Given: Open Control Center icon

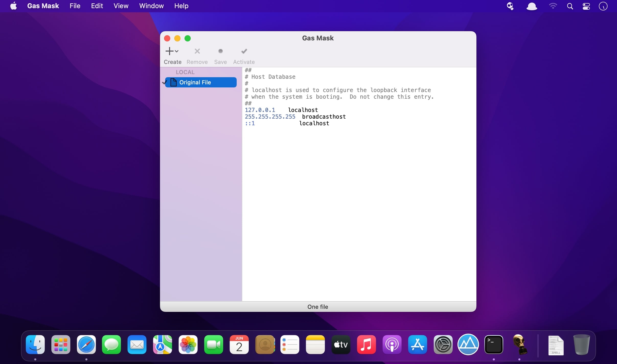Looking at the screenshot, I should [586, 6].
